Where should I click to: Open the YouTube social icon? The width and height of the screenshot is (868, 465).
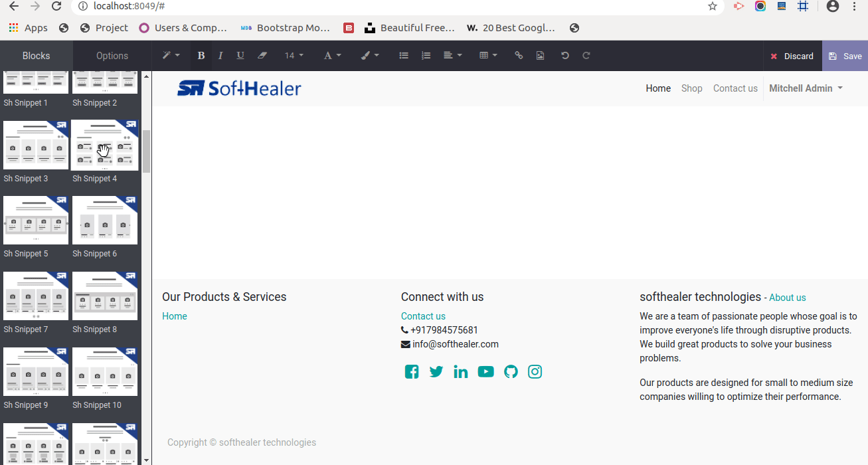click(486, 372)
